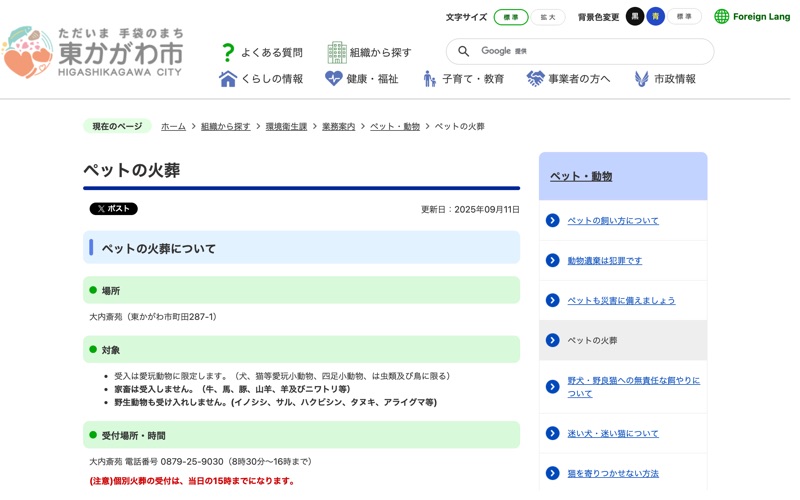Click the address text 大内斎苑(東かがわ市町田287-1)
This screenshot has width=800, height=500.
(153, 317)
